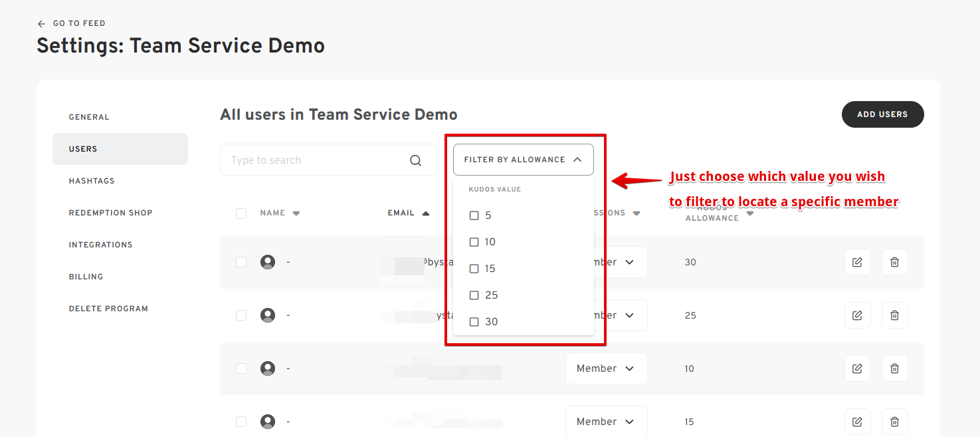The width and height of the screenshot is (980, 437).
Task: Click the avatar icon in the first user row
Action: point(268,262)
